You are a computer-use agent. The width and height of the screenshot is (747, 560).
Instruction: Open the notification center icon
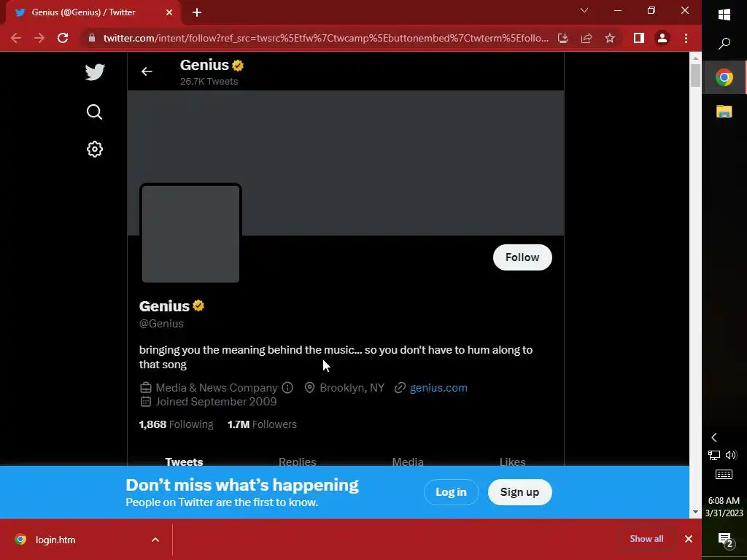pos(725,540)
